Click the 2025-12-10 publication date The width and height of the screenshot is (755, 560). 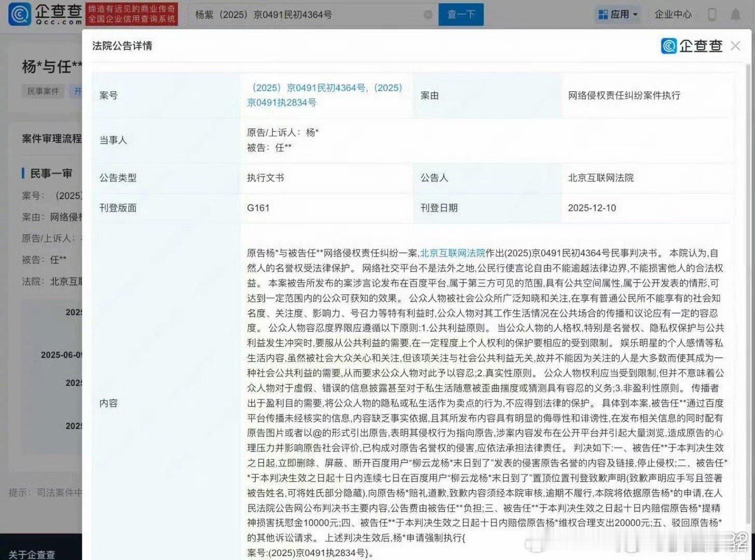[592, 208]
